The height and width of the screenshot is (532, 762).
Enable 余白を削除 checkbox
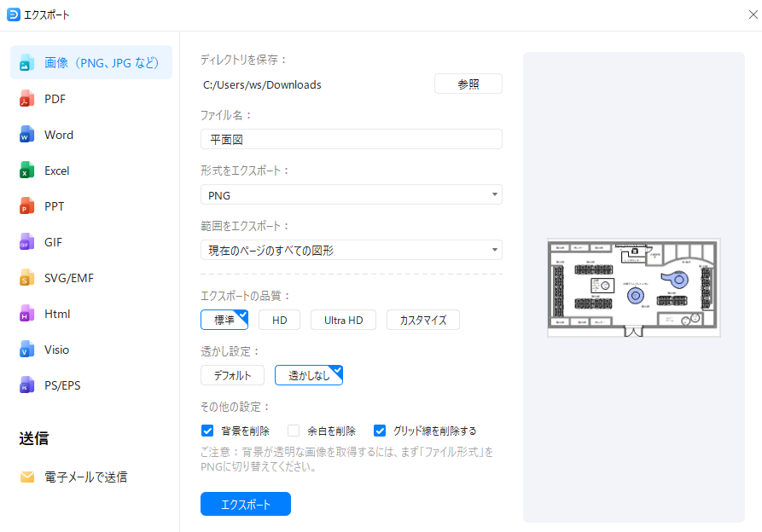click(x=293, y=431)
